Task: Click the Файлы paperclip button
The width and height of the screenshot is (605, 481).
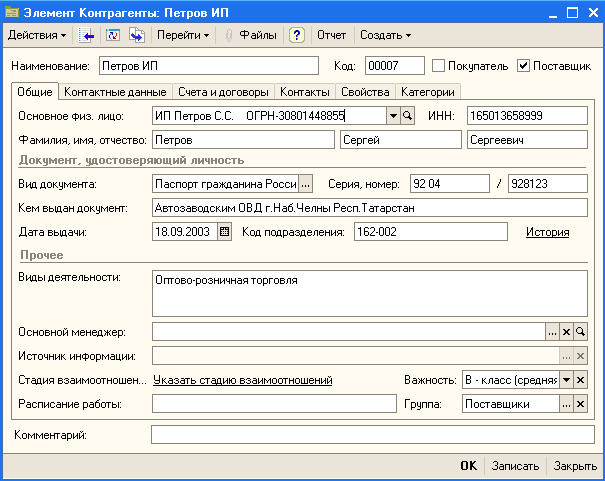Action: [251, 35]
